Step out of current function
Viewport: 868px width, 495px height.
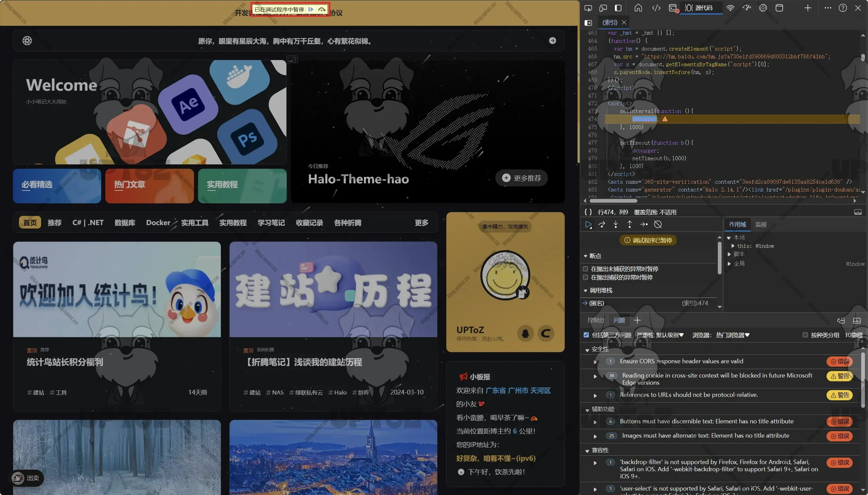point(629,224)
